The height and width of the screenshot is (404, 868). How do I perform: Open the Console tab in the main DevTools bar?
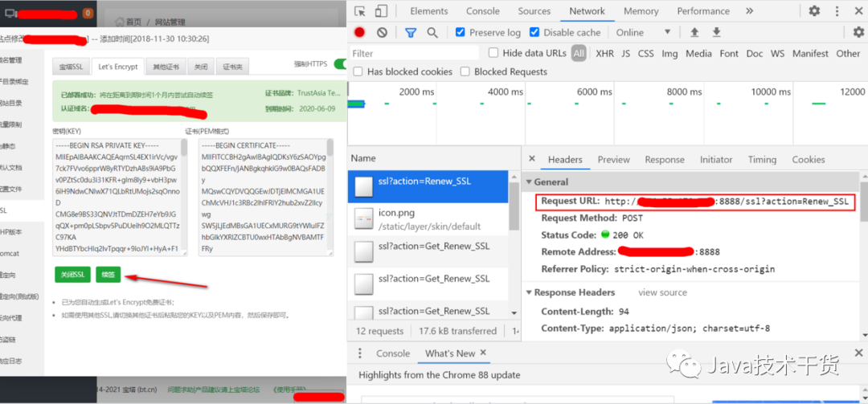(483, 11)
